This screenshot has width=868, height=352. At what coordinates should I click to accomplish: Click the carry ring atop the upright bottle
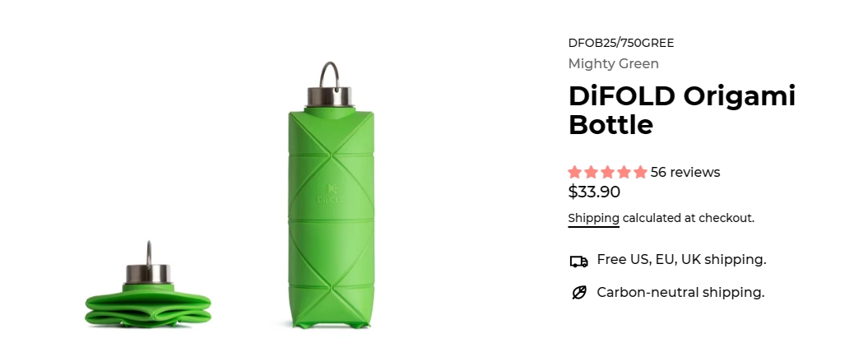click(329, 74)
